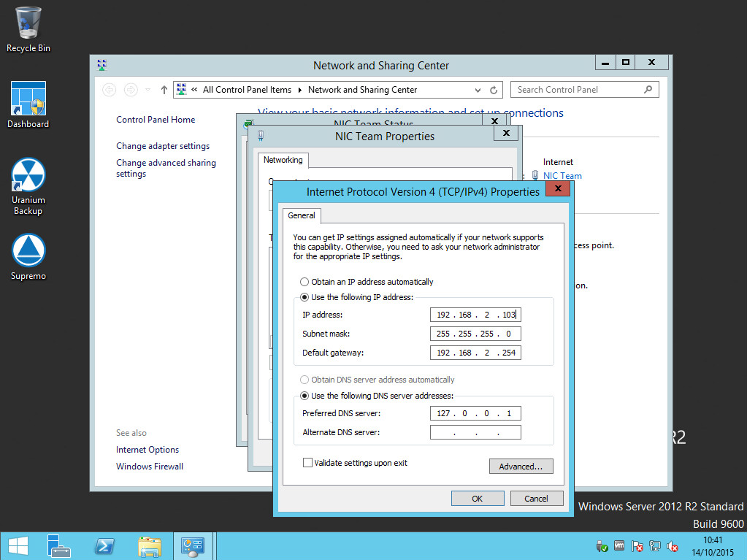Select Obtain an IP address automatically
Image resolution: width=747 pixels, height=560 pixels.
click(303, 281)
